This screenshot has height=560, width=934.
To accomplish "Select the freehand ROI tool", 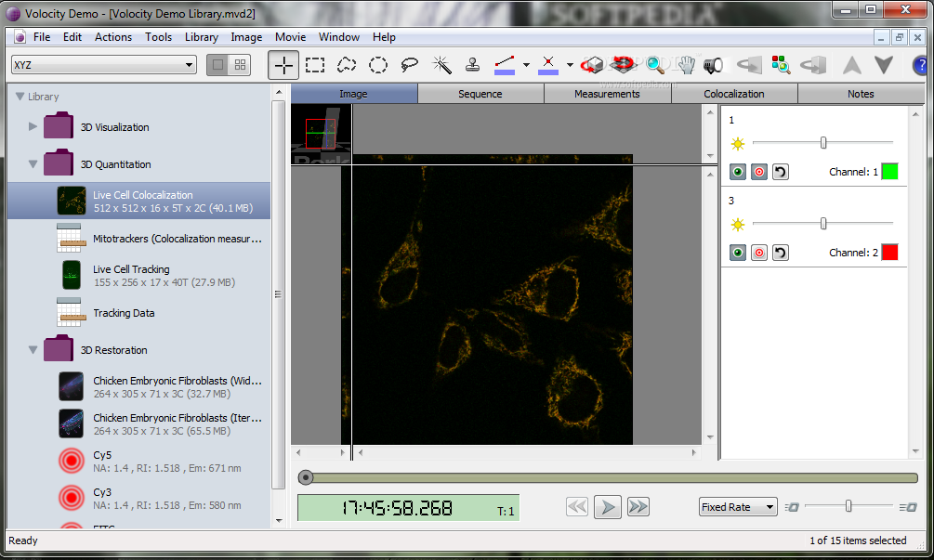I will point(347,65).
